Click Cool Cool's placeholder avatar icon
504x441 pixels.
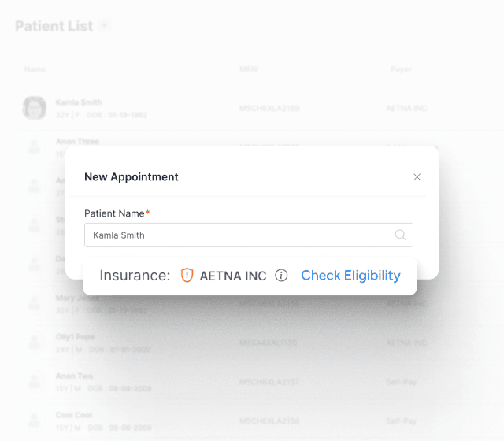pyautogui.click(x=34, y=421)
